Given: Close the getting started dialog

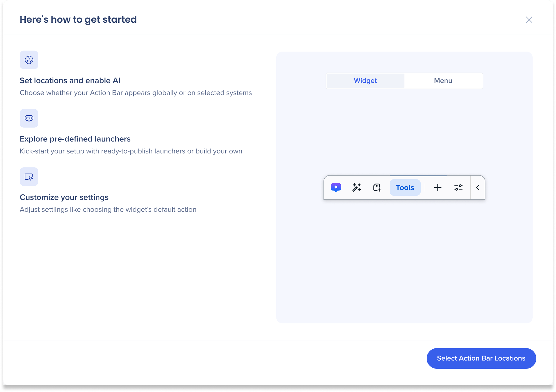Looking at the screenshot, I should [529, 20].
